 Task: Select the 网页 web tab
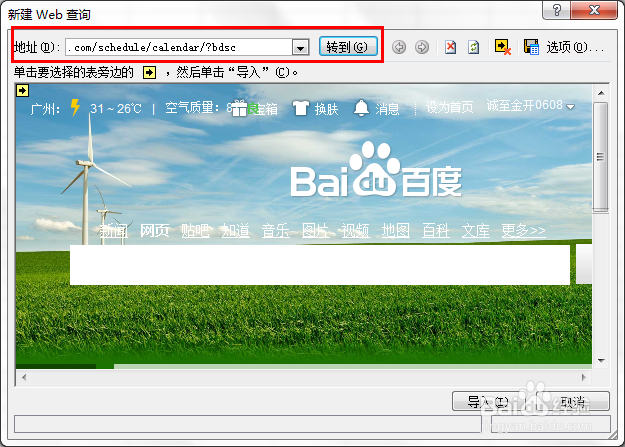(155, 230)
